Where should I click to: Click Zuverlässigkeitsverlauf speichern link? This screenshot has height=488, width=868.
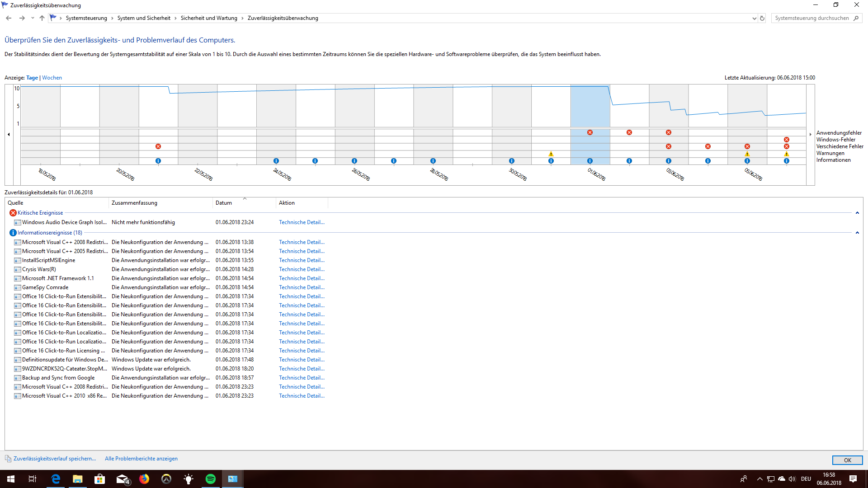[54, 459]
